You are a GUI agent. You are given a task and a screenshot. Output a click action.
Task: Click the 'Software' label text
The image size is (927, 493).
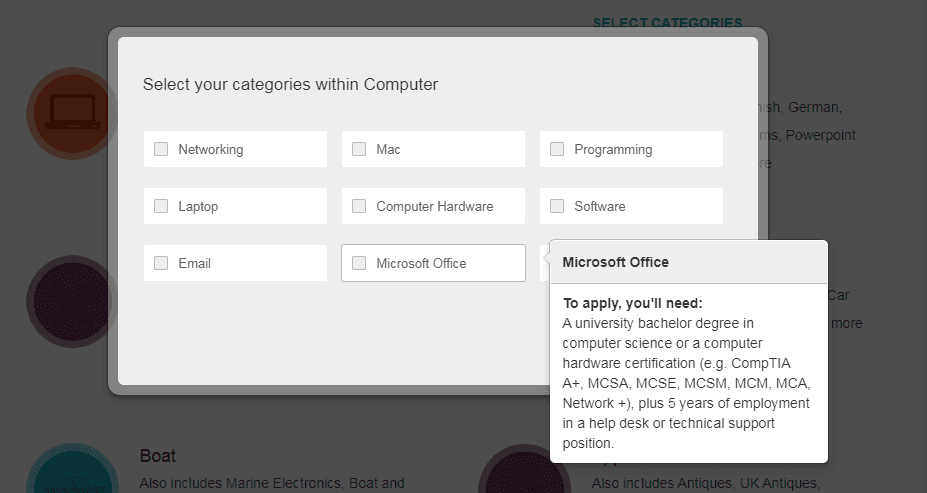[599, 206]
